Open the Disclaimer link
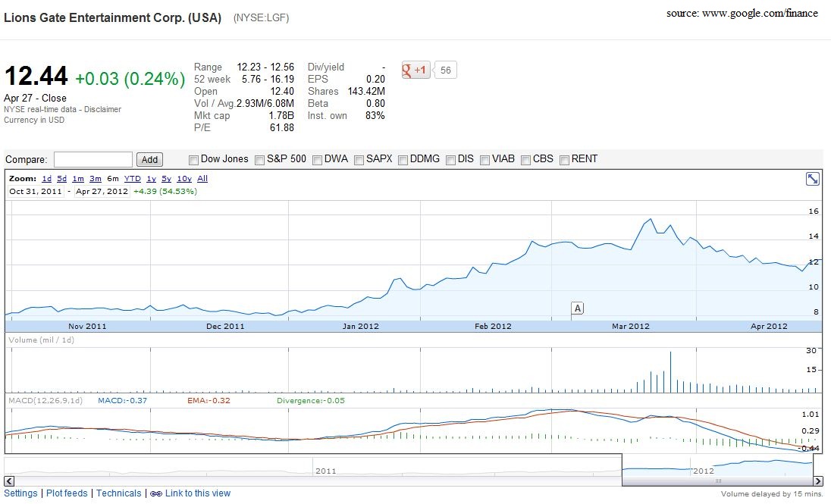 [x=103, y=109]
